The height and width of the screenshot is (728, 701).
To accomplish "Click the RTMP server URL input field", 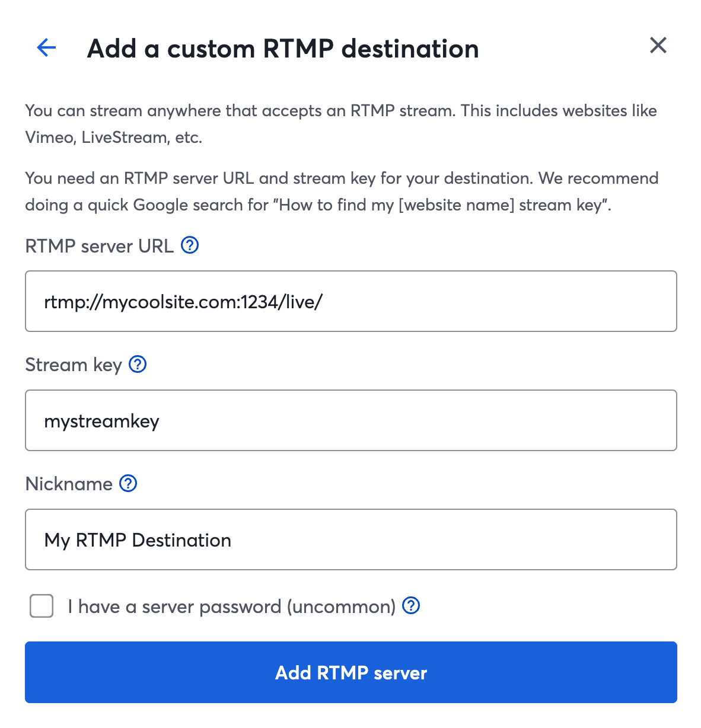I will coord(350,301).
